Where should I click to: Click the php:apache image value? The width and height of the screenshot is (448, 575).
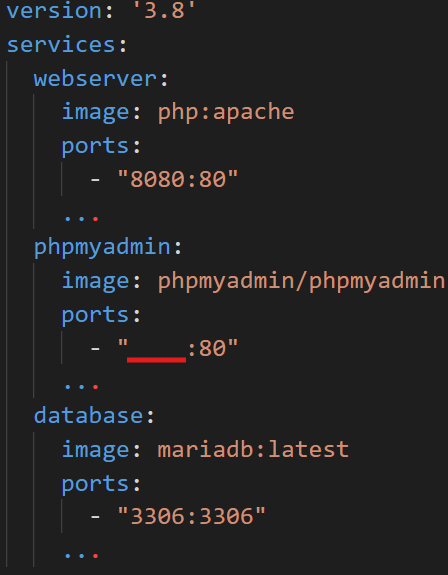coord(226,112)
